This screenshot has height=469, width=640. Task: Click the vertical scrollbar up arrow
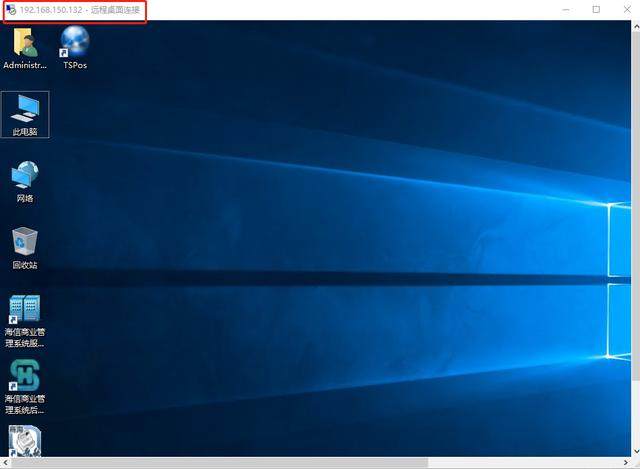[x=636, y=26]
